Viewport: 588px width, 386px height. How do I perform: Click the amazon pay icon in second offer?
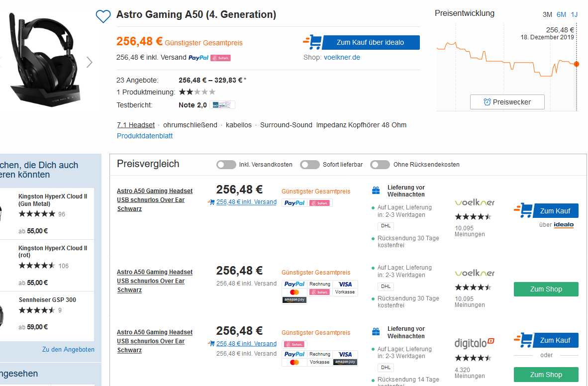coord(294,300)
